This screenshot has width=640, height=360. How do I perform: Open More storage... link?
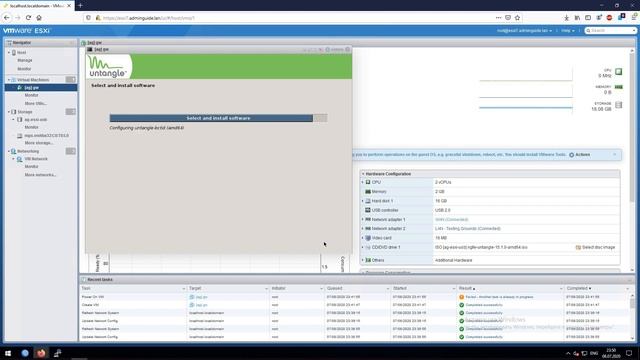point(39,143)
